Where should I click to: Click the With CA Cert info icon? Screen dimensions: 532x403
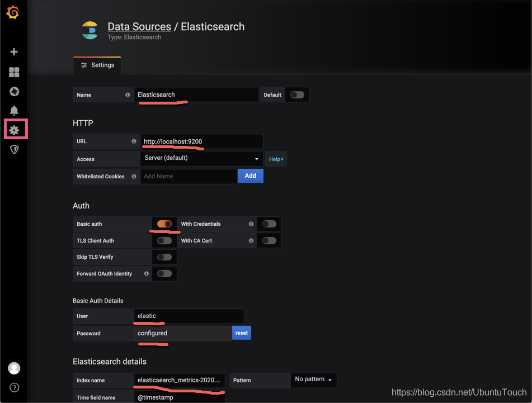click(x=251, y=241)
